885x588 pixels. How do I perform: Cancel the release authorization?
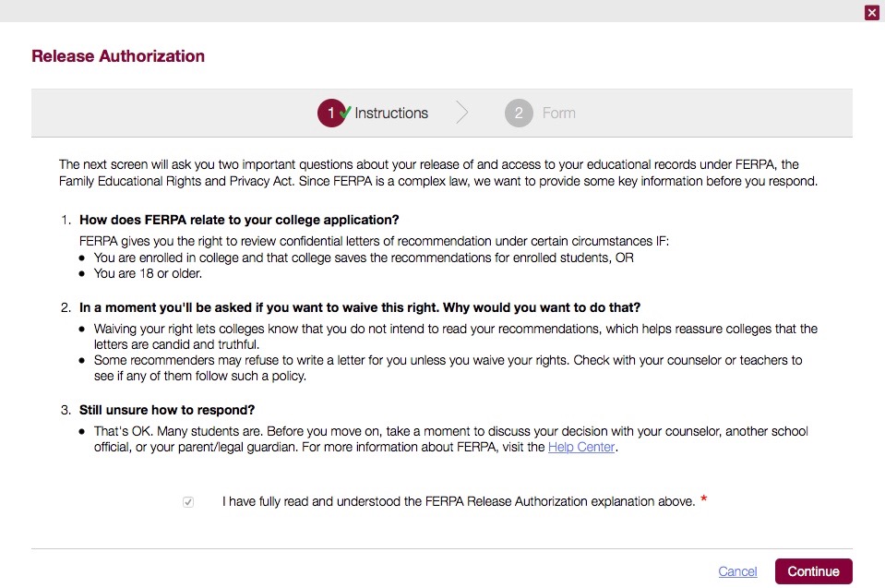click(x=737, y=571)
